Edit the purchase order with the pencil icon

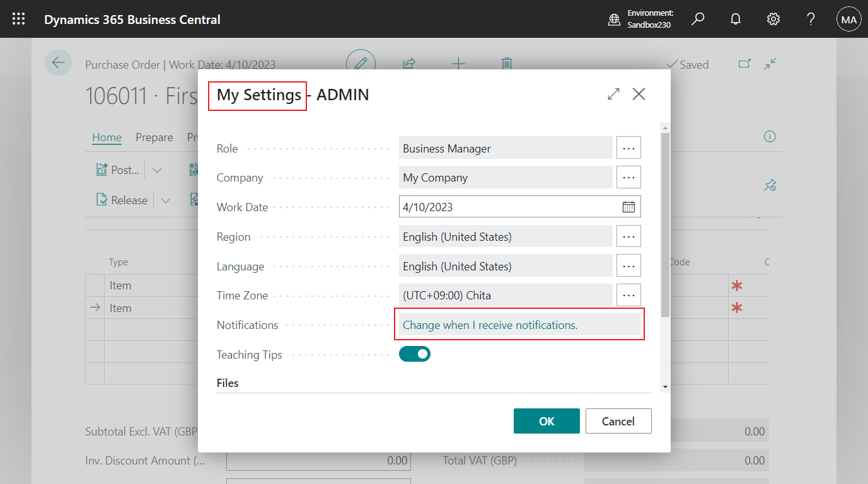[x=361, y=63]
